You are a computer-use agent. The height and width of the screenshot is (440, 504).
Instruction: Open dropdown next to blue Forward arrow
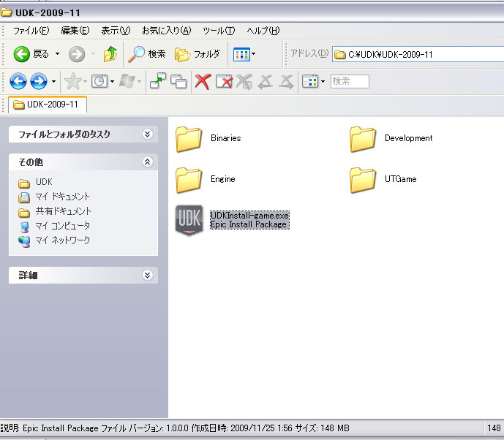point(53,81)
